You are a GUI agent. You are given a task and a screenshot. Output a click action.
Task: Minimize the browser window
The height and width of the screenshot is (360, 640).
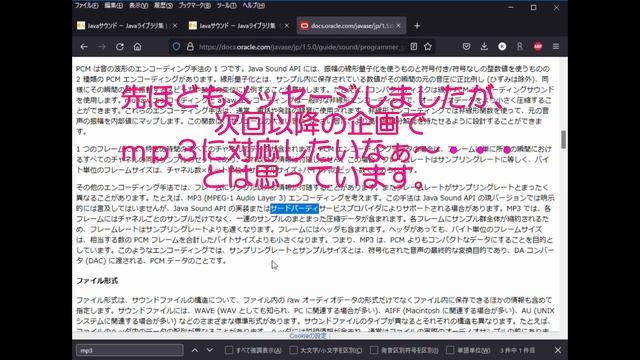pos(511,7)
